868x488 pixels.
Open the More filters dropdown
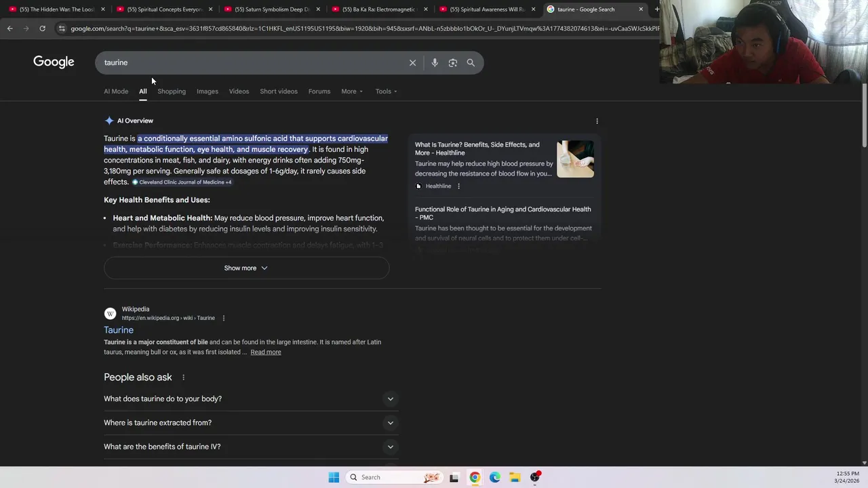tap(352, 91)
